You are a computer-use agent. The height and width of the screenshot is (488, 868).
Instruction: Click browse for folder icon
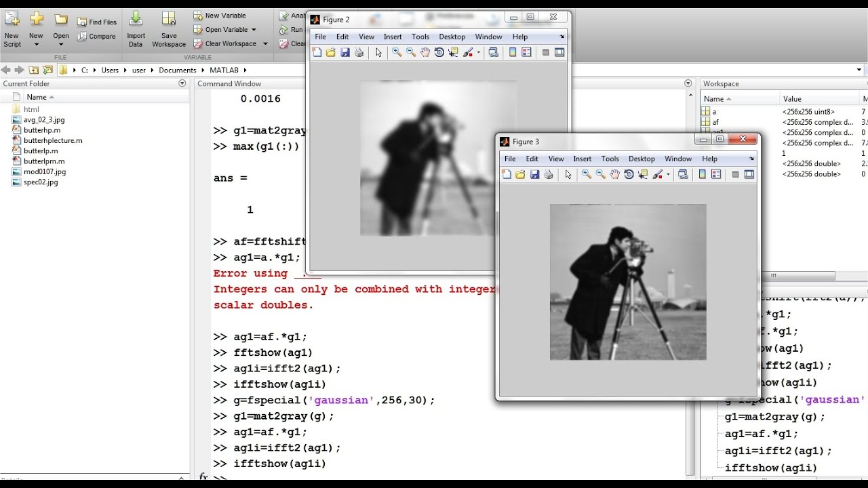[x=47, y=70]
